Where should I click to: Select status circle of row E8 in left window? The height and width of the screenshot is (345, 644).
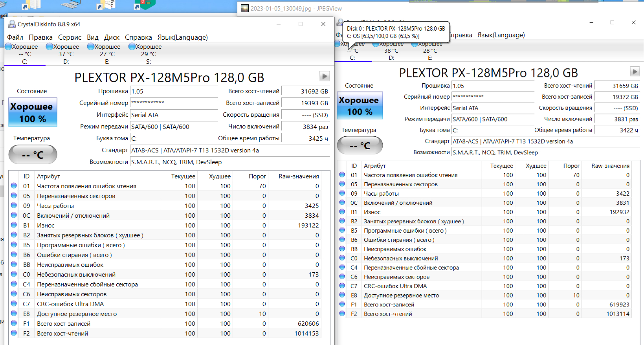14,314
